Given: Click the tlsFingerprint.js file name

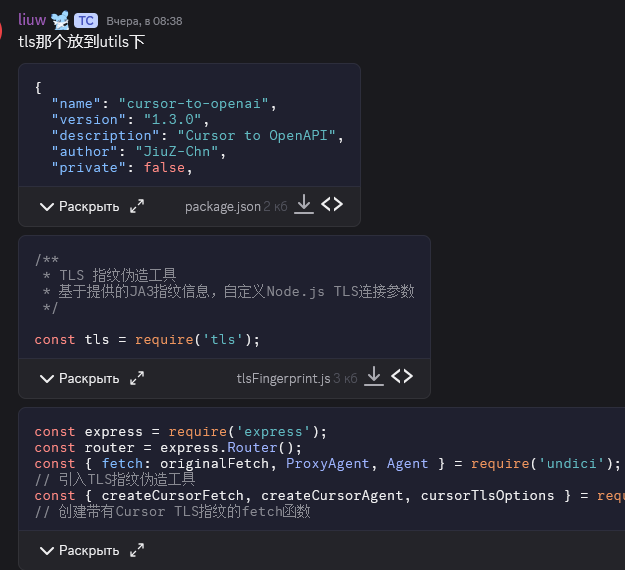Looking at the screenshot, I should 283,379.
